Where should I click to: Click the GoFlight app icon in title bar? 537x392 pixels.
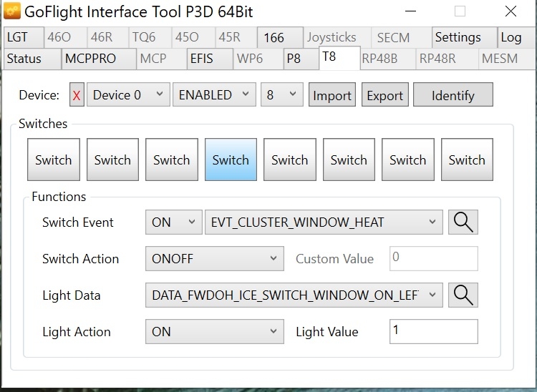click(x=11, y=12)
